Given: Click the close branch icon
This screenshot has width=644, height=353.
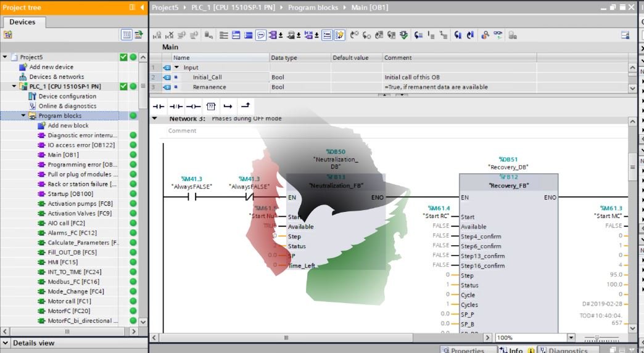Looking at the screenshot, I should pos(245,106).
